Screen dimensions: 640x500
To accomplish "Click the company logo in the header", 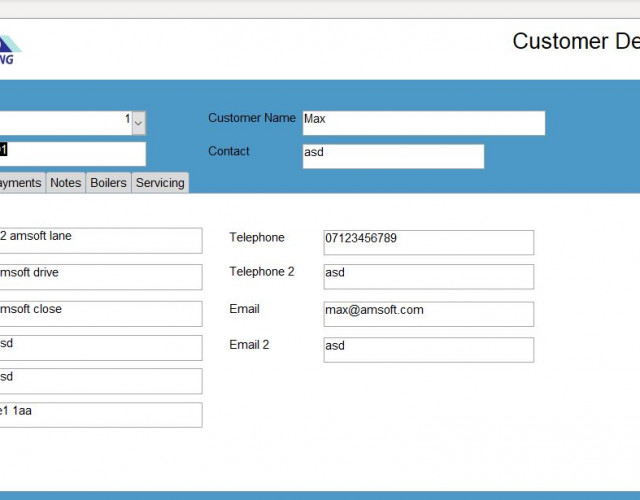I will click(9, 50).
